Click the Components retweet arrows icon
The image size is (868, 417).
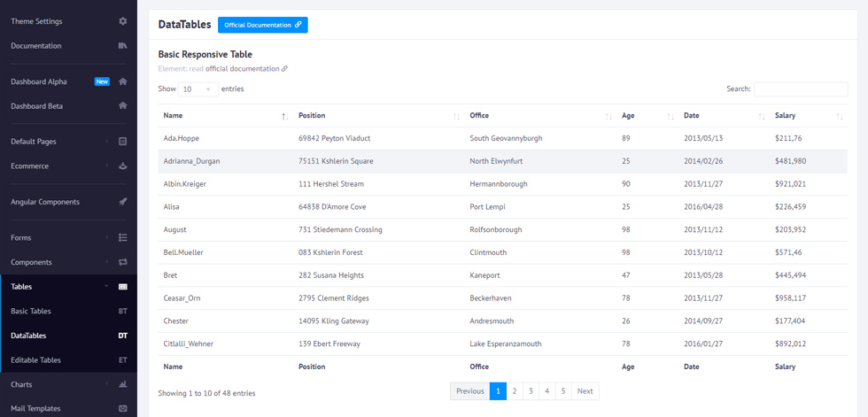tap(123, 262)
